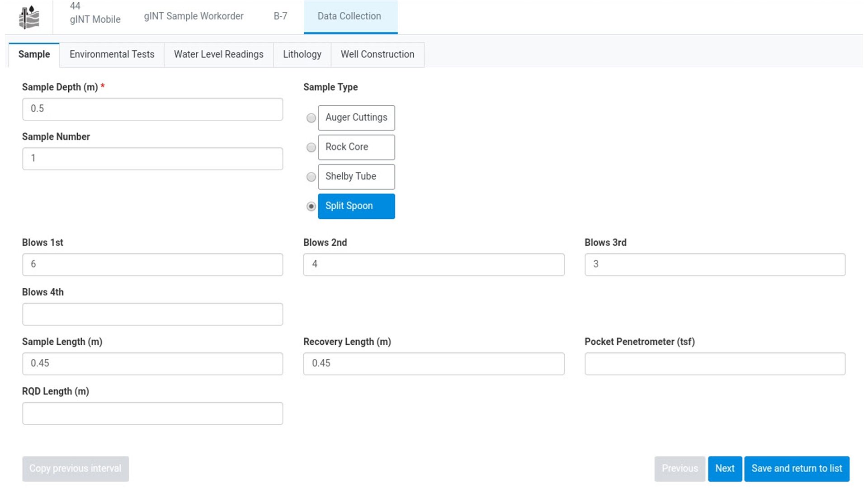
Task: Click Save and return to list
Action: pyautogui.click(x=797, y=469)
